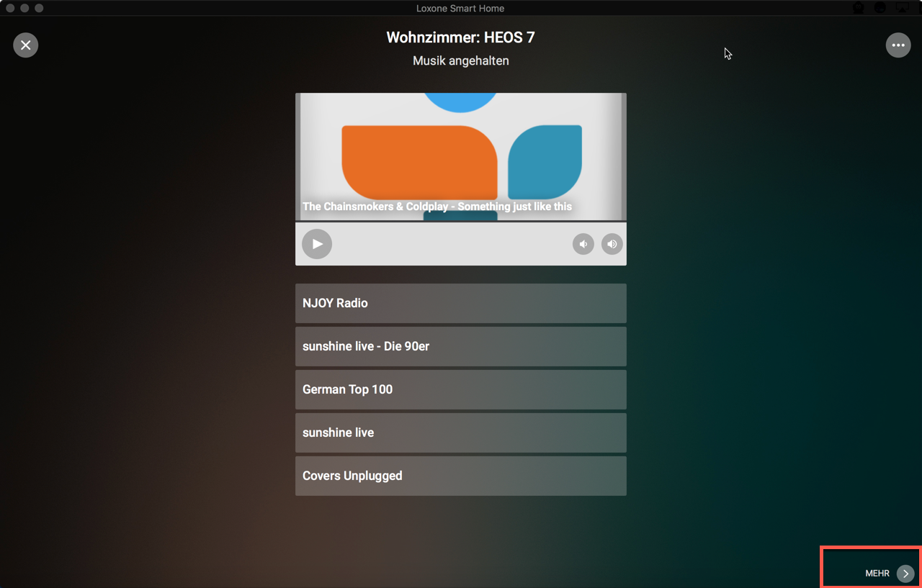Click the MEHR label

pyautogui.click(x=877, y=574)
